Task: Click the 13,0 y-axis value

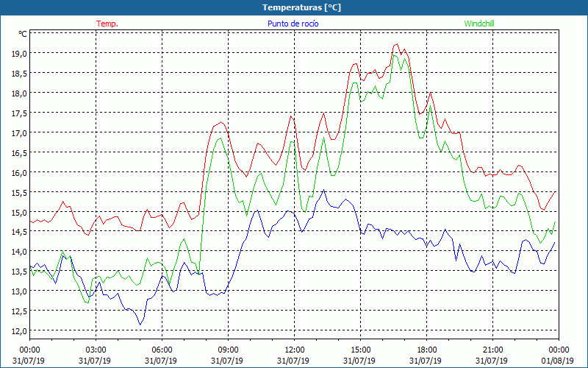Action: [x=19, y=291]
